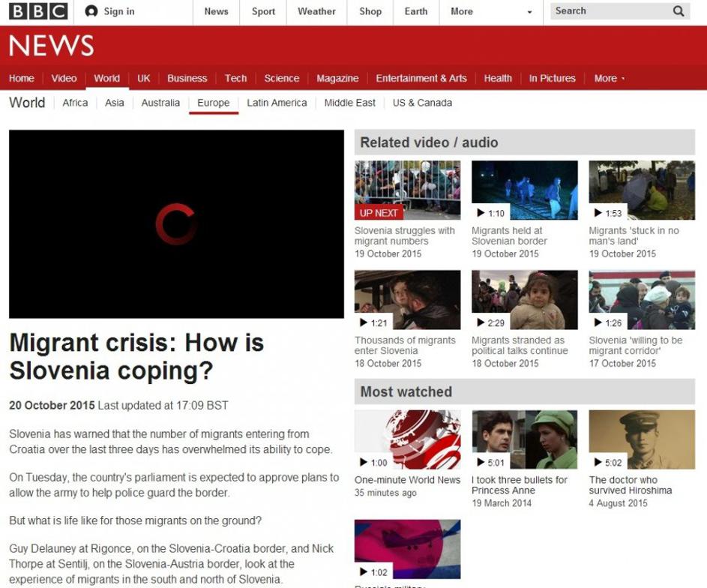
Task: Click the BBC logo
Action: 38,11
